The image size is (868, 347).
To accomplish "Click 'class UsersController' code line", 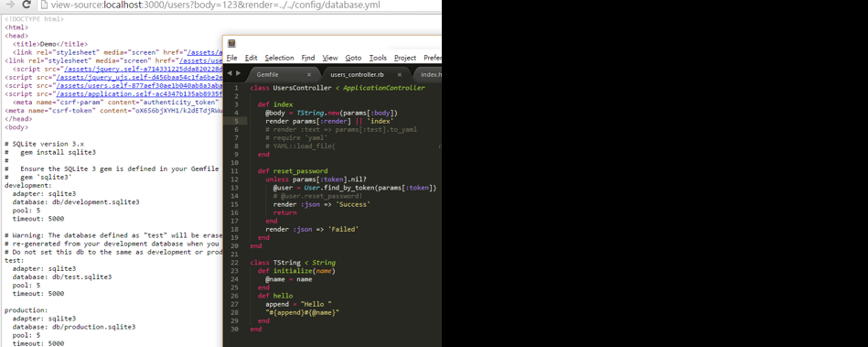I will [x=338, y=88].
